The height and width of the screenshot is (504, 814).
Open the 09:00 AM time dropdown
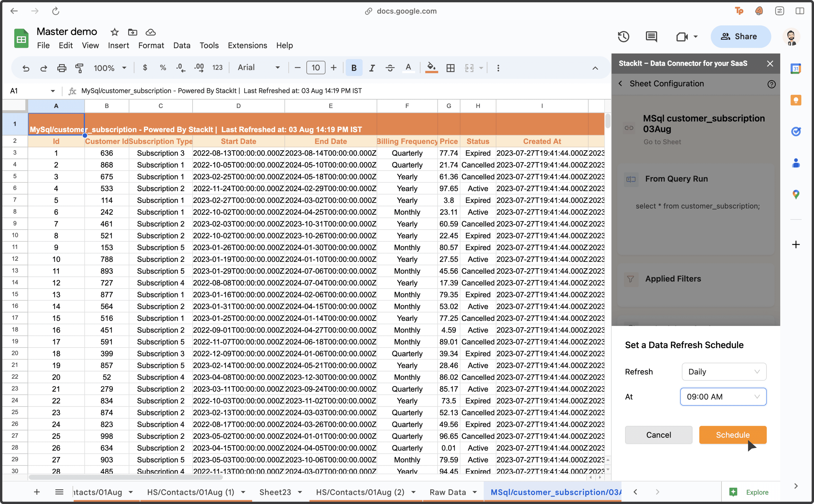point(723,397)
